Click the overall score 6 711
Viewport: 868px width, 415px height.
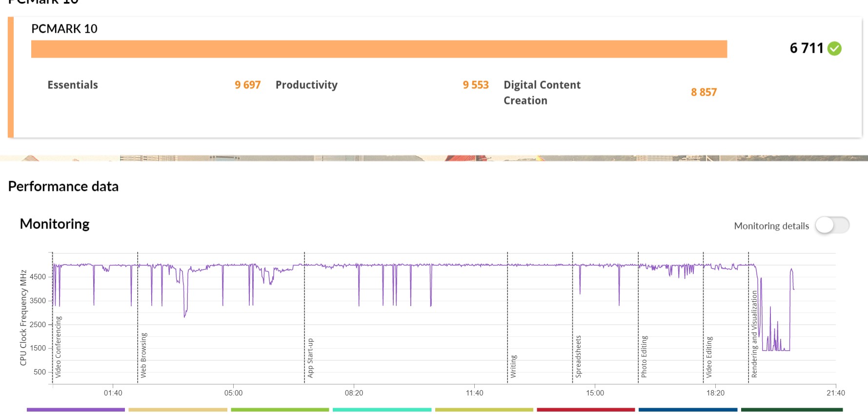pos(807,48)
